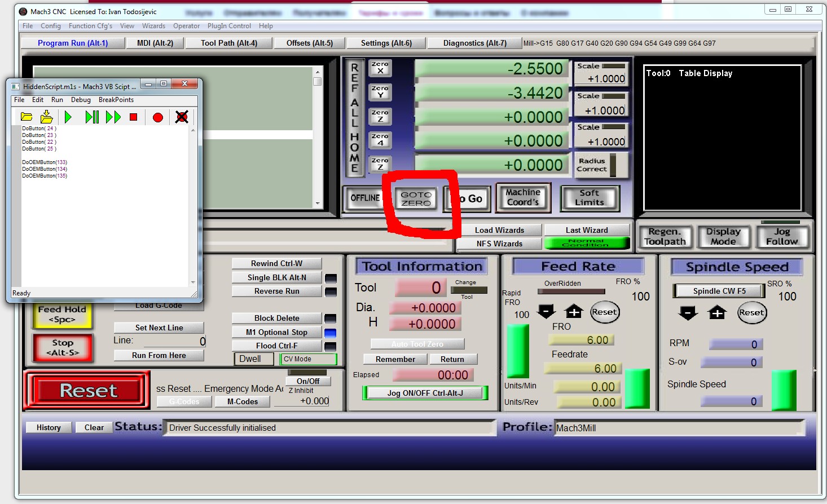Viewport: 827px width, 504px height.
Task: Open the Function Cfg's menu
Action: tap(90, 26)
